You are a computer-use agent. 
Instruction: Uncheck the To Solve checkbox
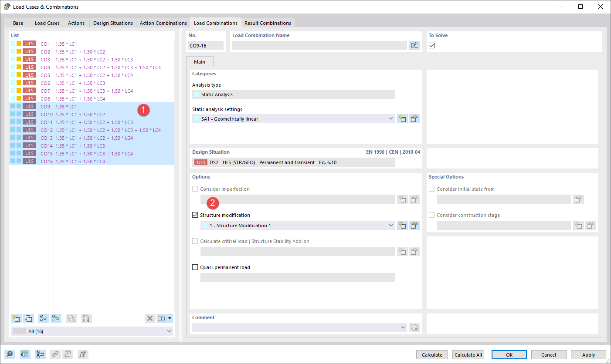[432, 45]
